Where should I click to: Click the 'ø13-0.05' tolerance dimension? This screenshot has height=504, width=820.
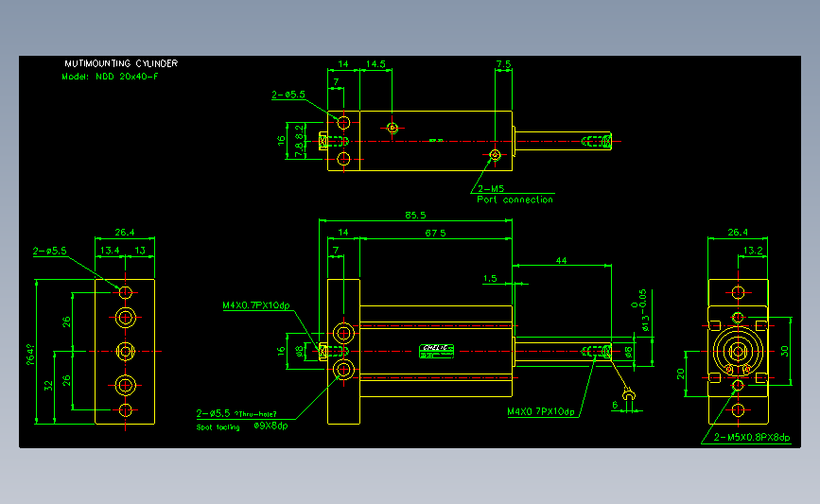(x=640, y=310)
